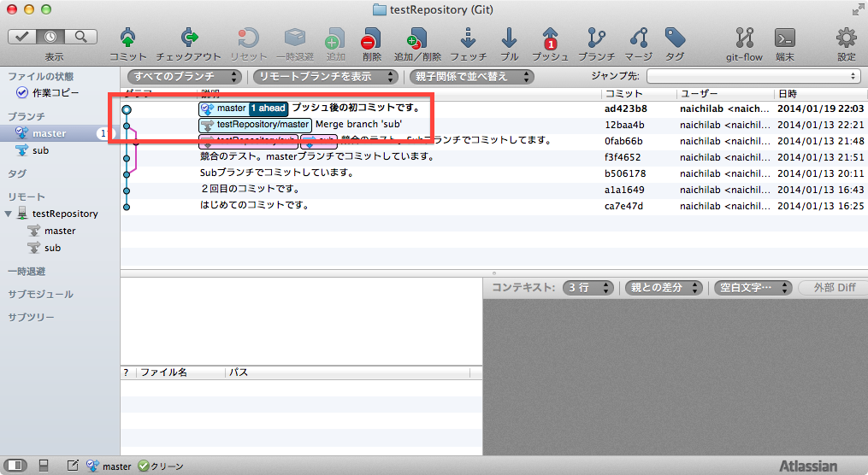This screenshot has height=475, width=868.
Task: Open the Terminal (端末) toolbar icon
Action: [785, 38]
